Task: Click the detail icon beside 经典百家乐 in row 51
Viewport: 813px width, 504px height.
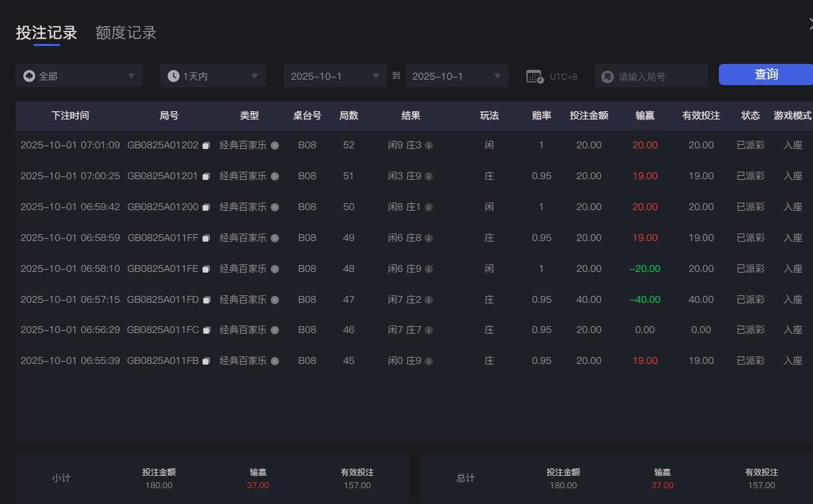Action: coord(275,176)
